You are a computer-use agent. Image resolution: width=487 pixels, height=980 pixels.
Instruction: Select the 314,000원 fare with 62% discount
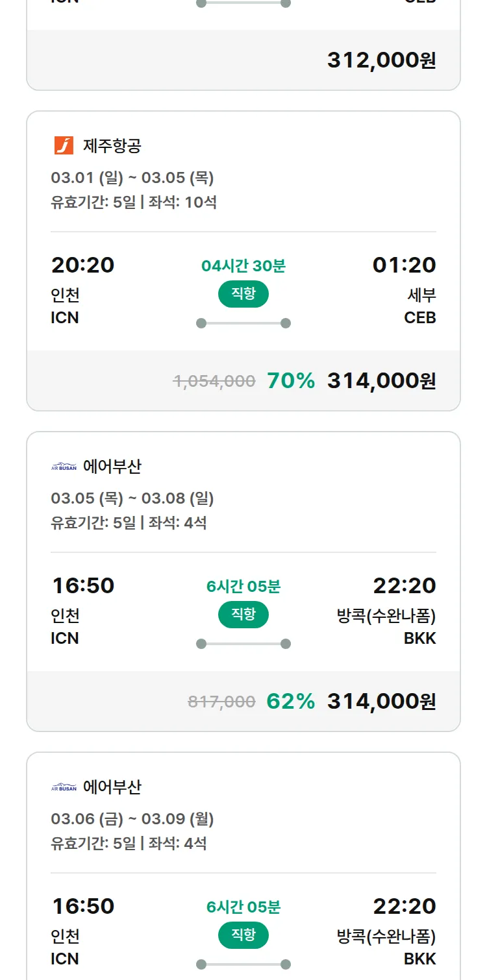381,702
